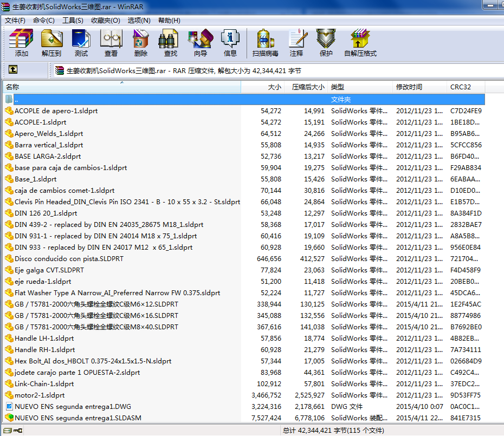The image size is (504, 436).
Task: Run the 测试 (Test) archive tool
Action: (x=81, y=43)
